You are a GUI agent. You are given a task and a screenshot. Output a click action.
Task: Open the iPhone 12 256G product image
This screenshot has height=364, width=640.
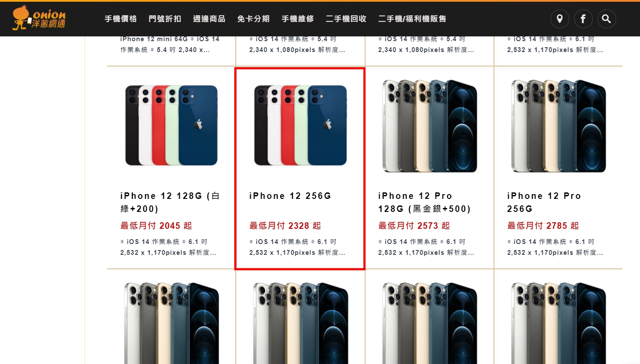point(300,125)
